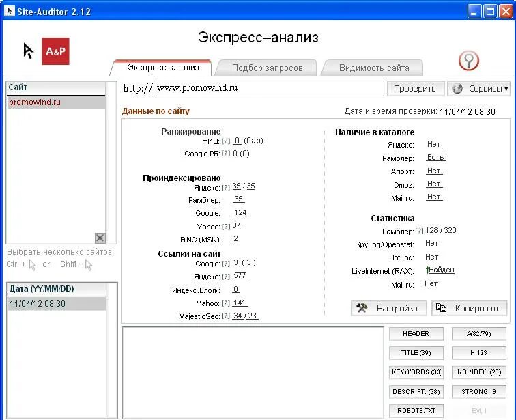516x420 pixels.
Task: Open Yahoo indexed 37 link
Action: 237,226
